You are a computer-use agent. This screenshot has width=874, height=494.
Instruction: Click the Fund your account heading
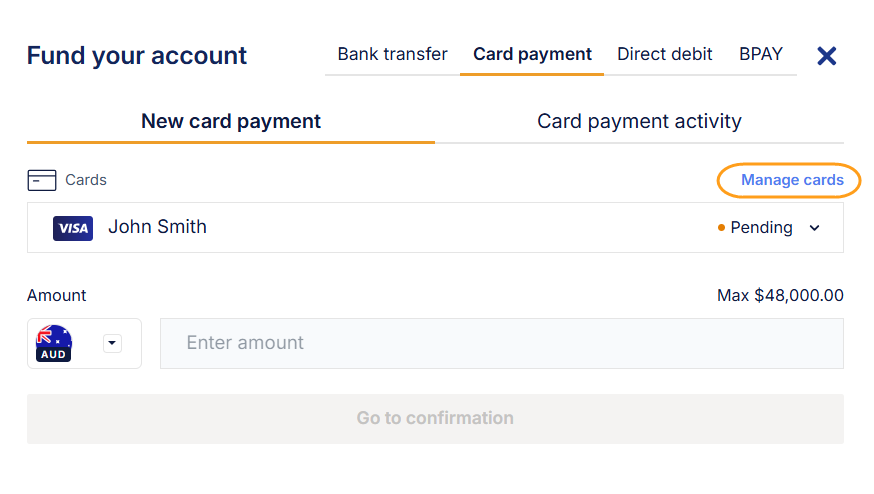coord(137,56)
